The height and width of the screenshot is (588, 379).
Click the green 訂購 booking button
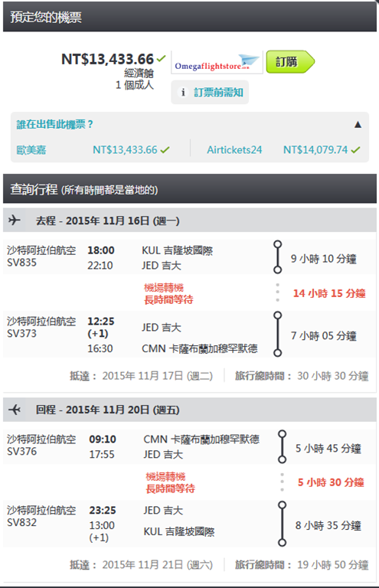(290, 61)
